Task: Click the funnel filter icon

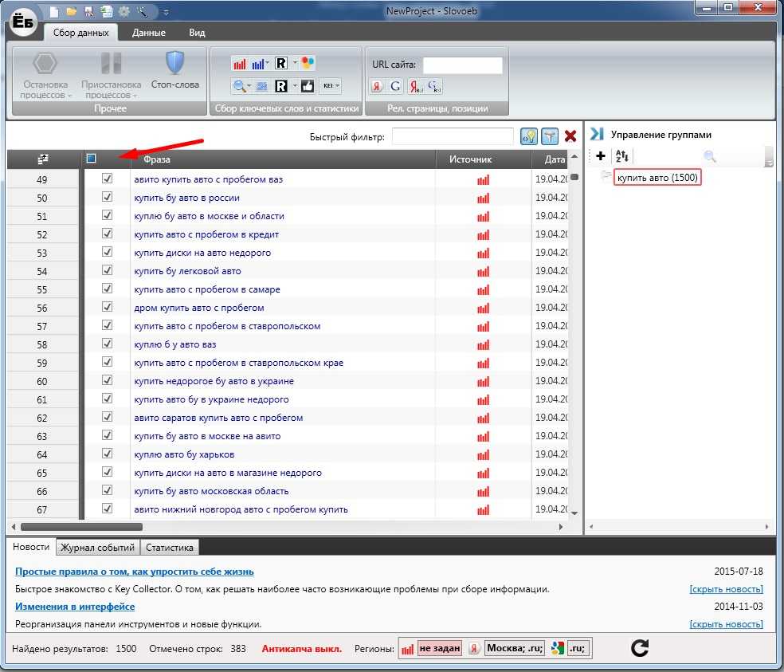Action: coord(550,136)
